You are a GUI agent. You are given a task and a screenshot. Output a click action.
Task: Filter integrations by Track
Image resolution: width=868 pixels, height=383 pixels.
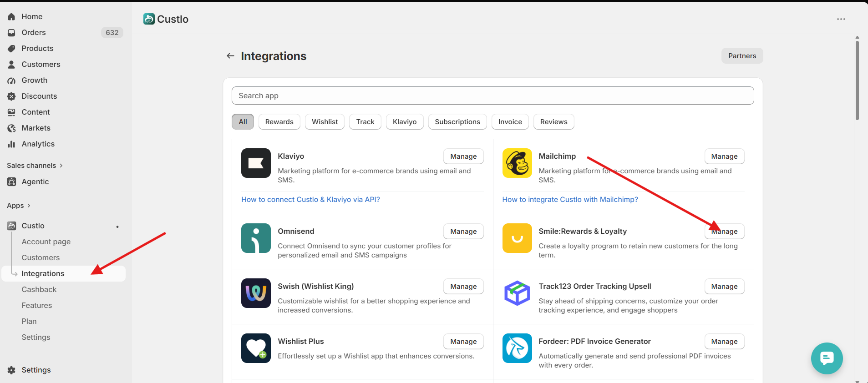point(365,122)
